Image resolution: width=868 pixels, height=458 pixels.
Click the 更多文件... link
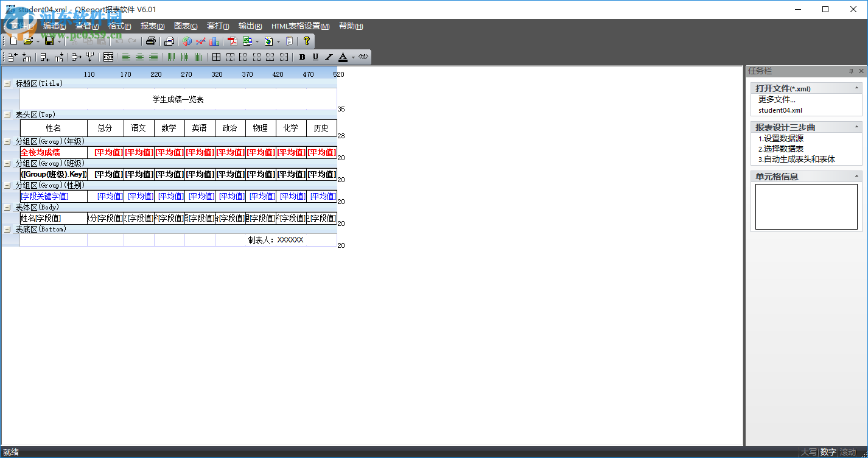point(777,99)
